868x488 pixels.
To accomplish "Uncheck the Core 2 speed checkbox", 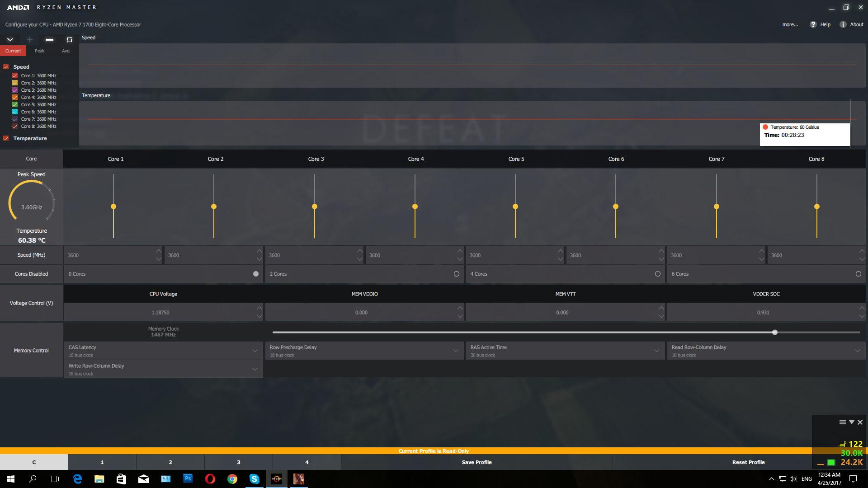I will click(x=15, y=83).
